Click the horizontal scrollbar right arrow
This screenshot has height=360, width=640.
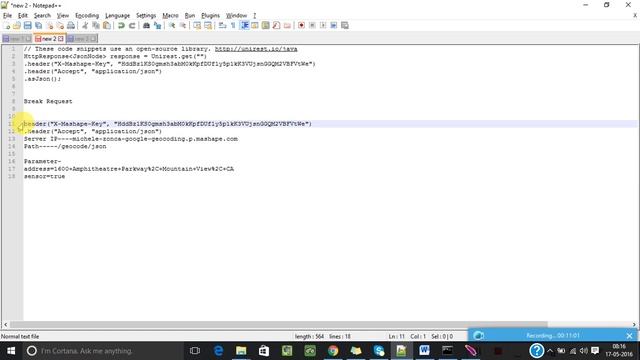coord(634,324)
